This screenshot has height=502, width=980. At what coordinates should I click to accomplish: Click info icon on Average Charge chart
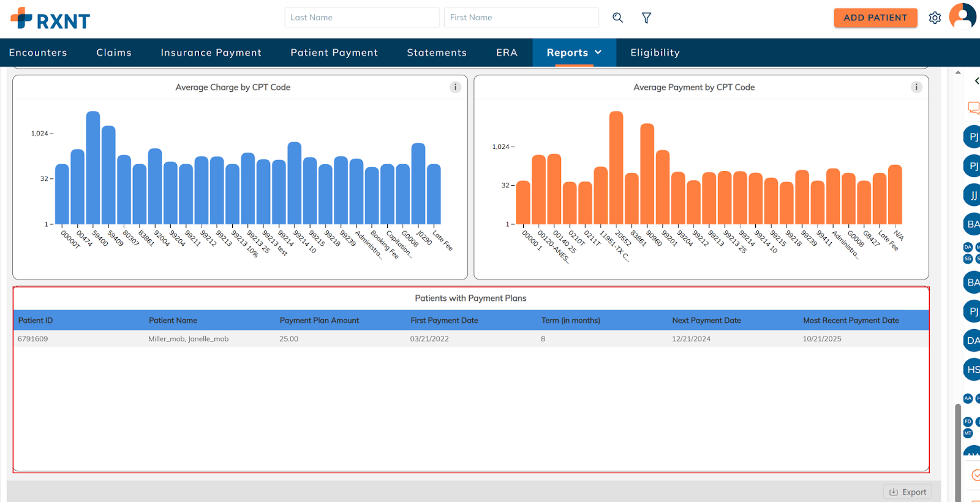tap(455, 87)
